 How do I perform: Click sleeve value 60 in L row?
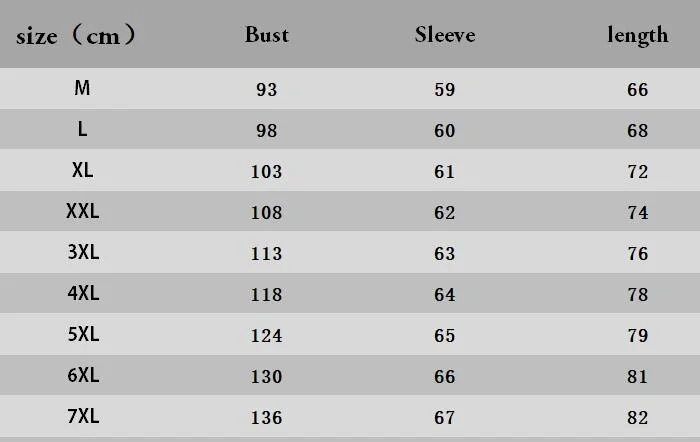[x=445, y=131]
